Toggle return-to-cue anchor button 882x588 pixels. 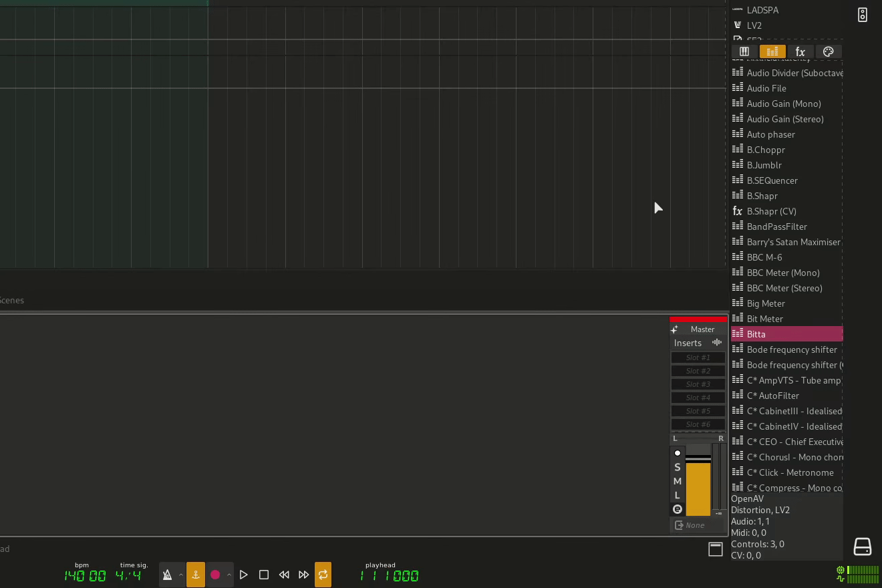click(x=196, y=575)
